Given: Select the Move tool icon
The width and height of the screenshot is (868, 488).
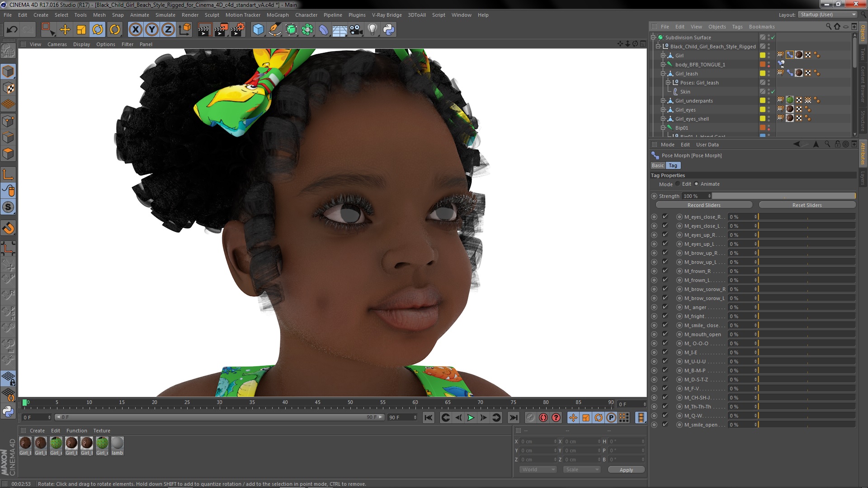Looking at the screenshot, I should click(x=65, y=30).
